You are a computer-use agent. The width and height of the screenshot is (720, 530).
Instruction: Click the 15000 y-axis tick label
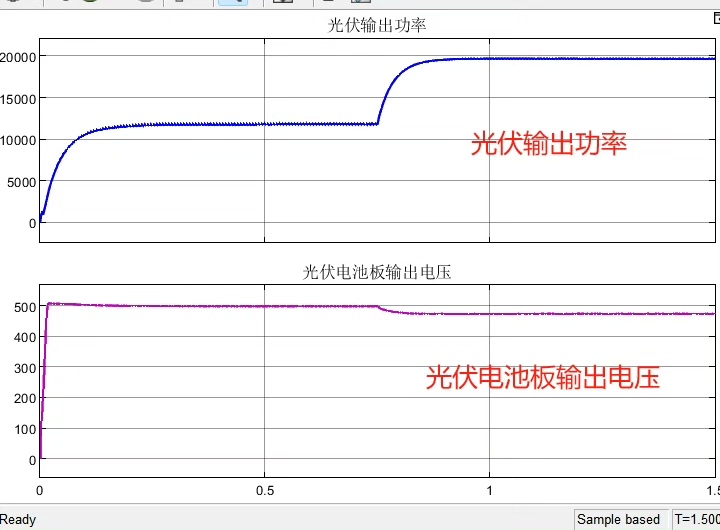[18, 99]
